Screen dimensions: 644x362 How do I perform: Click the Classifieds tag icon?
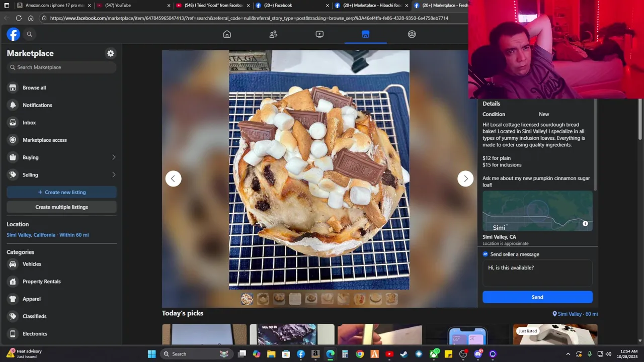pyautogui.click(x=13, y=316)
